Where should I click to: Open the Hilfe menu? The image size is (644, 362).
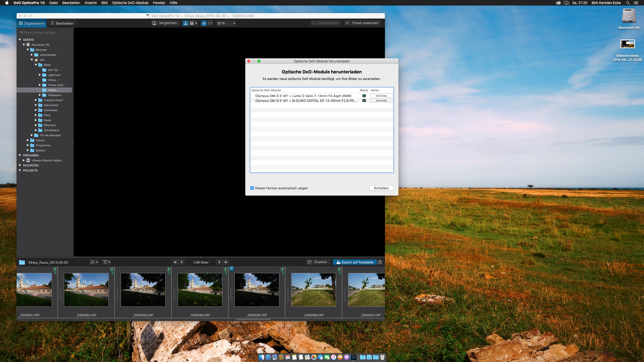point(173,3)
